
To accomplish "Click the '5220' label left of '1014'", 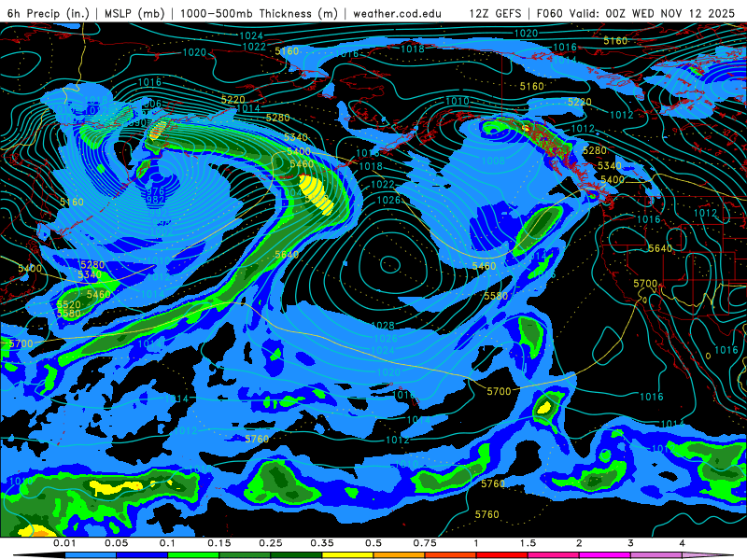I will click(233, 100).
